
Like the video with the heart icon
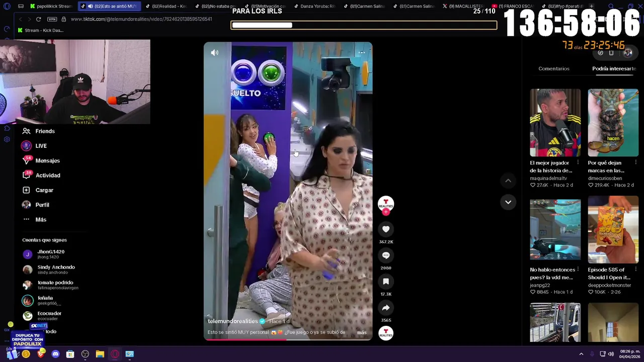pyautogui.click(x=386, y=229)
